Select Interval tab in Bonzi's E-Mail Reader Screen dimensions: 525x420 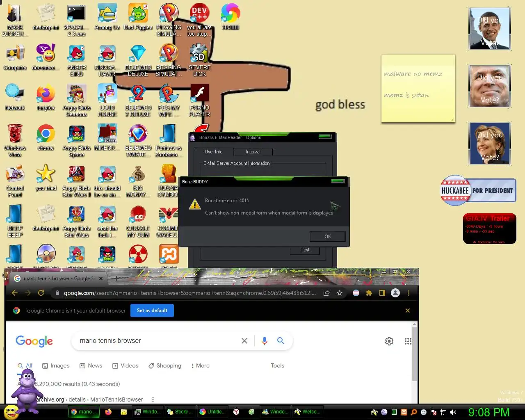pos(253,152)
